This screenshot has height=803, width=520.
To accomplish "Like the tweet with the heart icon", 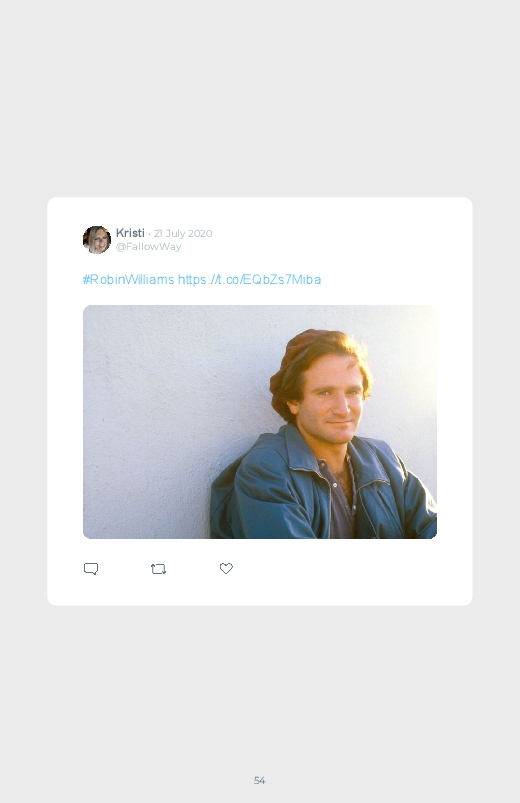I will click(x=226, y=568).
